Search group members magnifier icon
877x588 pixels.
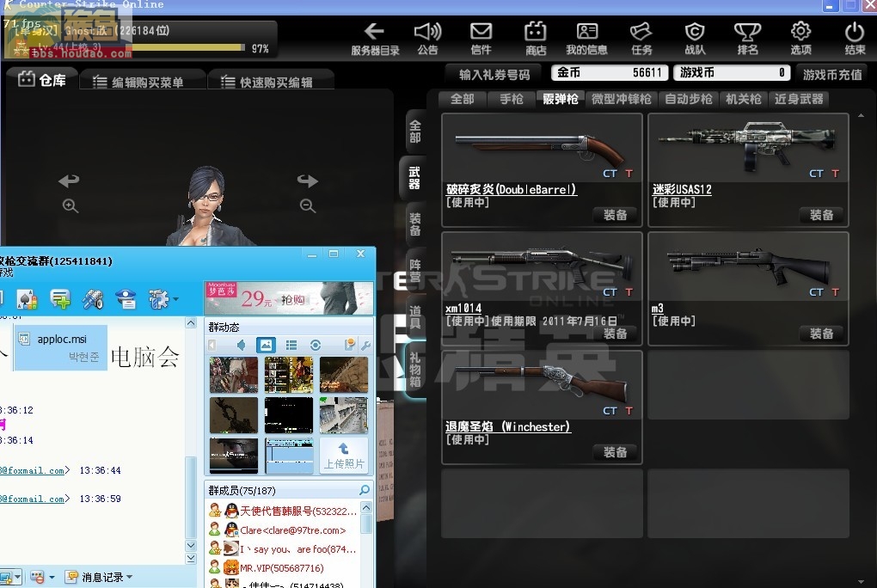click(x=364, y=490)
